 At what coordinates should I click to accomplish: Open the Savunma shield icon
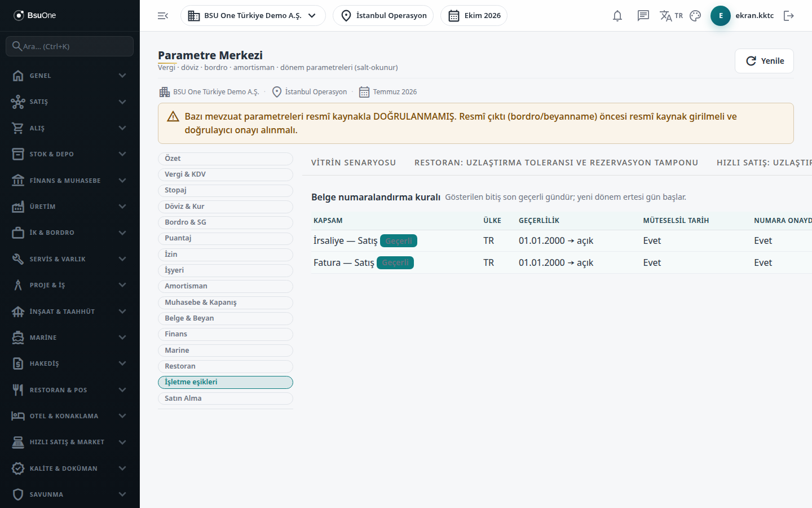point(18,494)
